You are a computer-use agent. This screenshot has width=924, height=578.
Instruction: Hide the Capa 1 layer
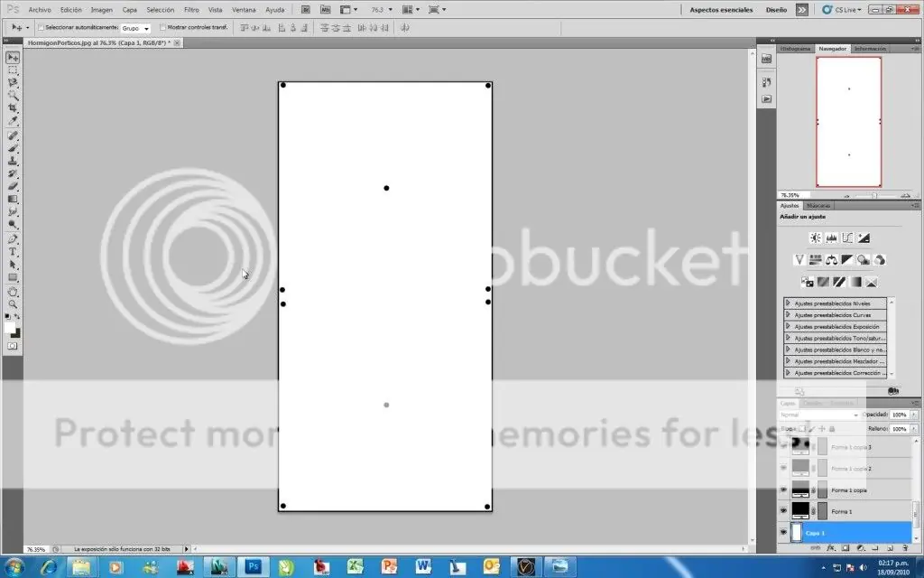(x=783, y=533)
